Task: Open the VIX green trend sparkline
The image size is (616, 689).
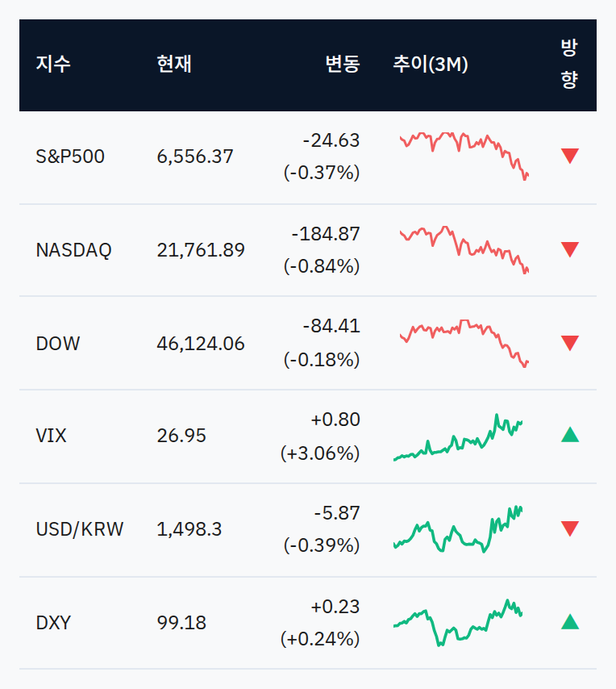Action: pyautogui.click(x=458, y=437)
